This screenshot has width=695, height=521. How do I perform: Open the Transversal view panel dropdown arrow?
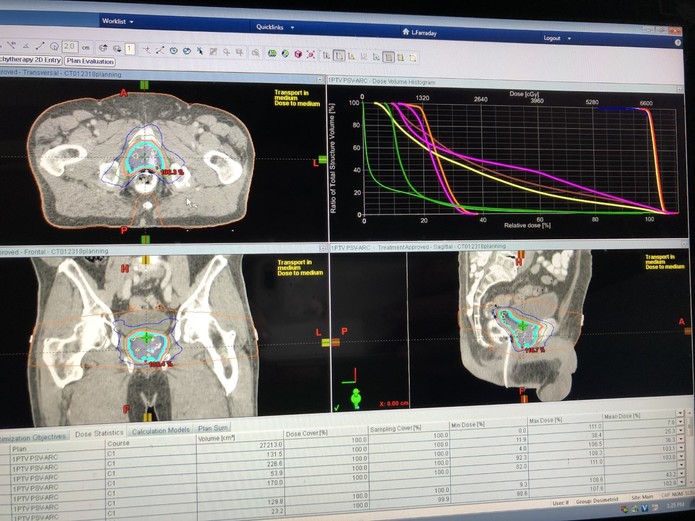(x=320, y=79)
